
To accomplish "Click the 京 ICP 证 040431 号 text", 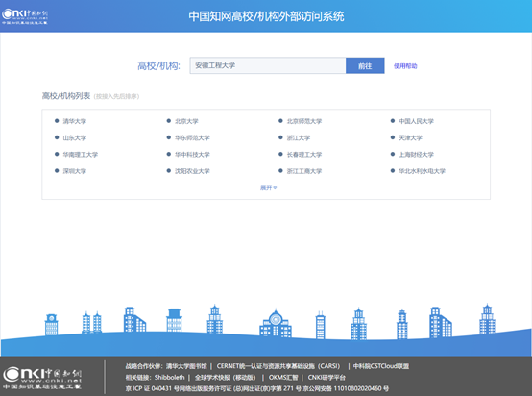I will [x=152, y=388].
